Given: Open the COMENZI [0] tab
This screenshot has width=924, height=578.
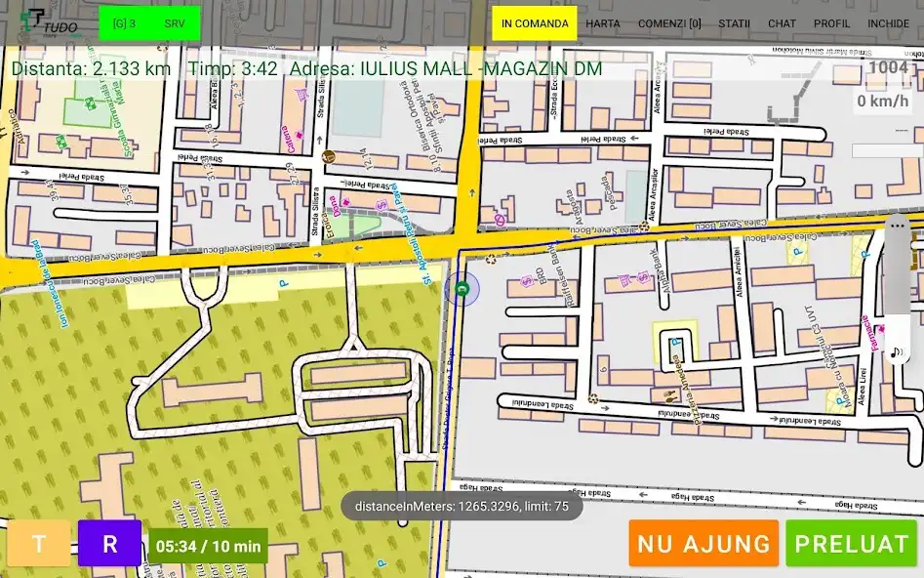Looking at the screenshot, I should pyautogui.click(x=669, y=23).
